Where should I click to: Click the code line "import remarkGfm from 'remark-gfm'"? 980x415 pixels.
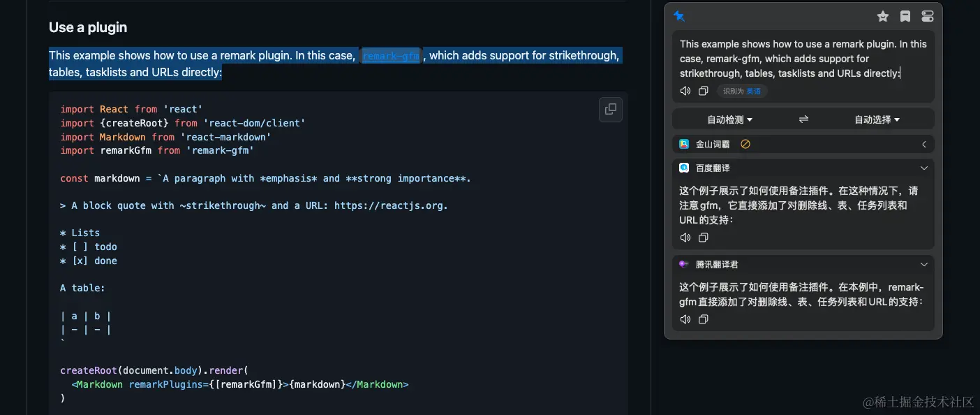pyautogui.click(x=157, y=150)
